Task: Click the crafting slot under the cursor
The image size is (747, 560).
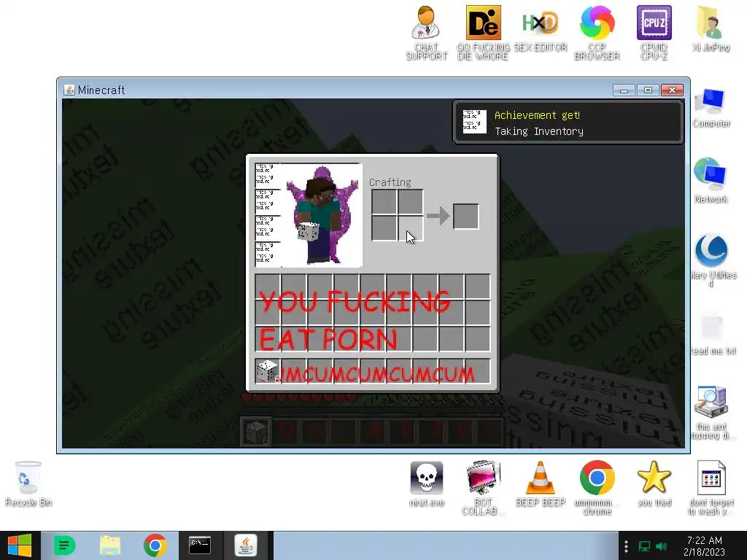Action: pyautogui.click(x=410, y=228)
